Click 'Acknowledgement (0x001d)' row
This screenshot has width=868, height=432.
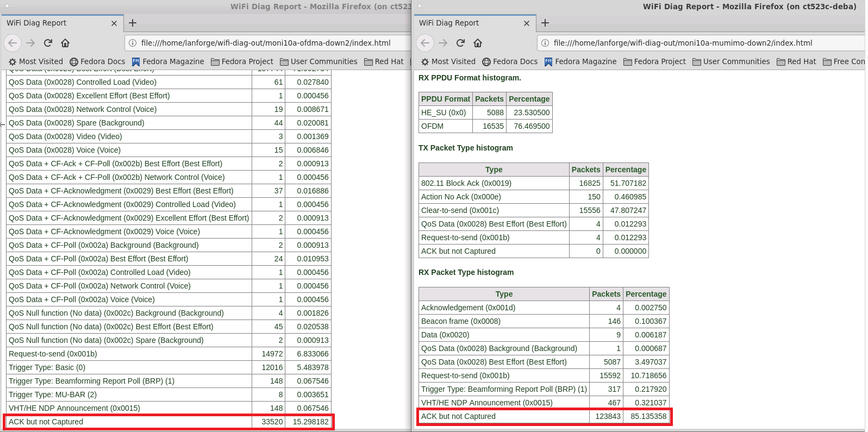pos(544,308)
